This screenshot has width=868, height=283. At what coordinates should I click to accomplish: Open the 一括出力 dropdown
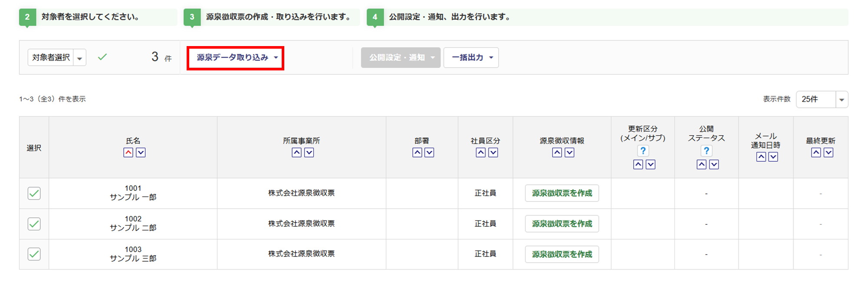click(x=471, y=57)
